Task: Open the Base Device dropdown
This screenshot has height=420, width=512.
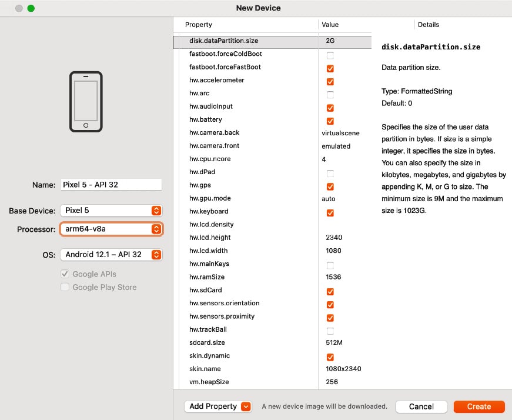Action: pos(111,211)
